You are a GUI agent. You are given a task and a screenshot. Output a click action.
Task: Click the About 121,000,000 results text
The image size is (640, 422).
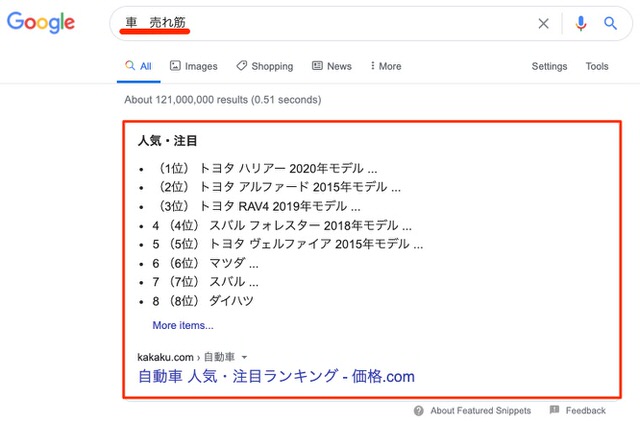(223, 100)
